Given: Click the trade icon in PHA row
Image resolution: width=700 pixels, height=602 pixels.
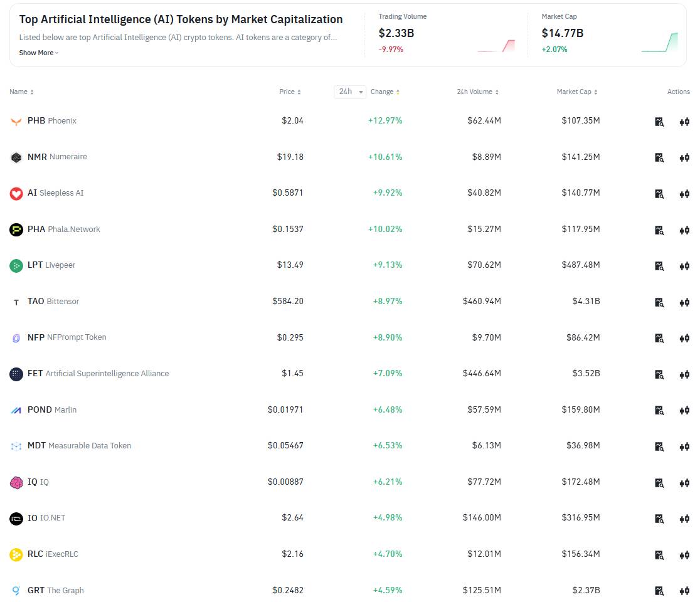Looking at the screenshot, I should click(x=684, y=230).
